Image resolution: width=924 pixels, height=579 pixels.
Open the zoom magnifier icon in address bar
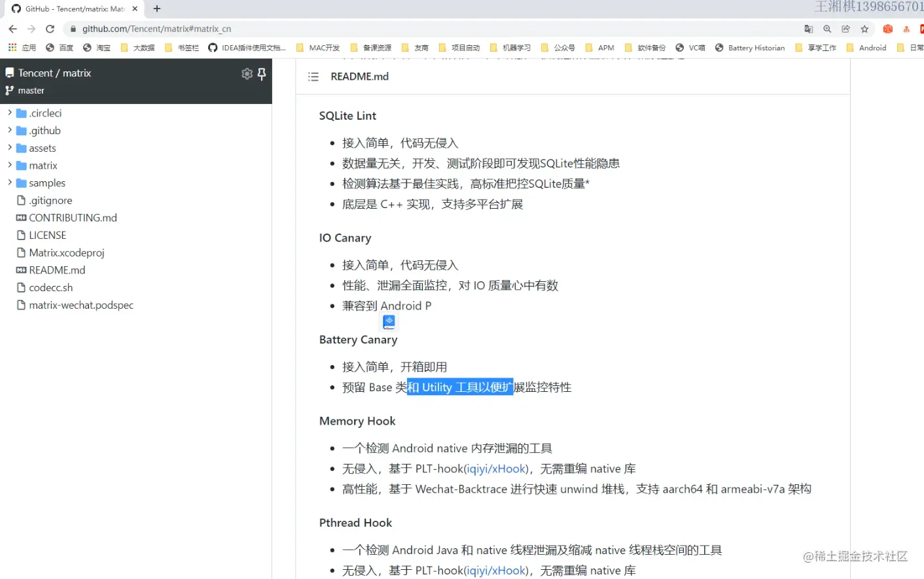pos(827,29)
